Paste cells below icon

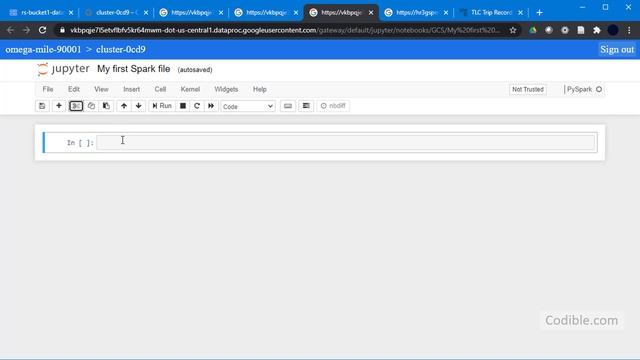[x=106, y=106]
